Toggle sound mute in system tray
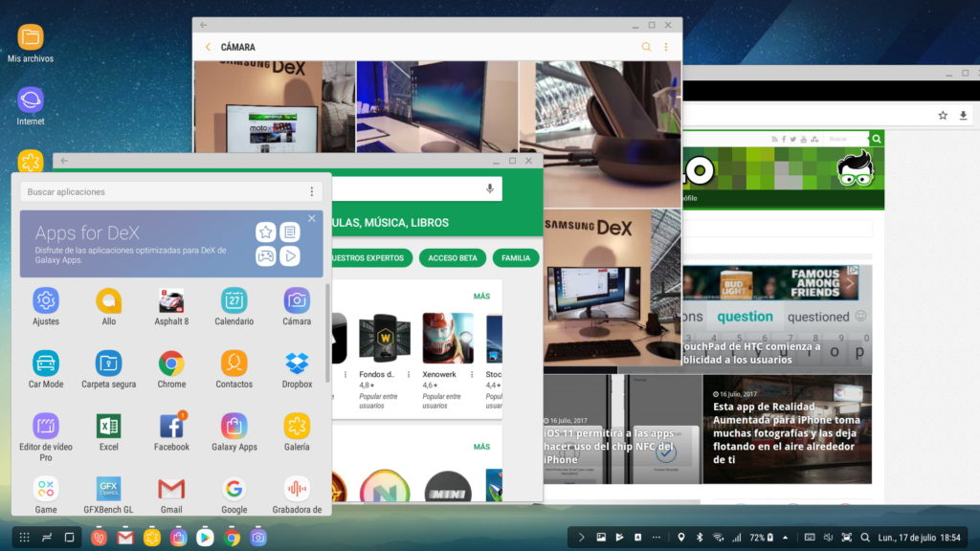 [x=828, y=538]
